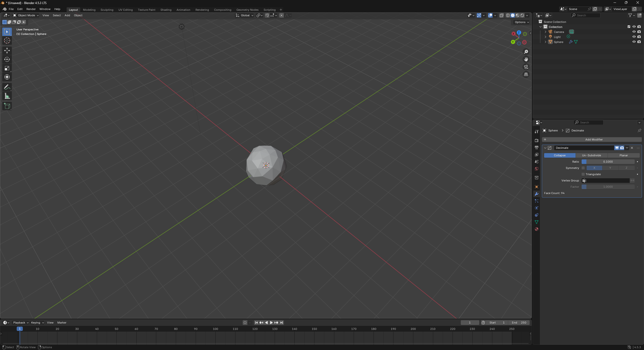Open the Object Constraints properties tab
The image size is (644, 350).
pyautogui.click(x=537, y=215)
